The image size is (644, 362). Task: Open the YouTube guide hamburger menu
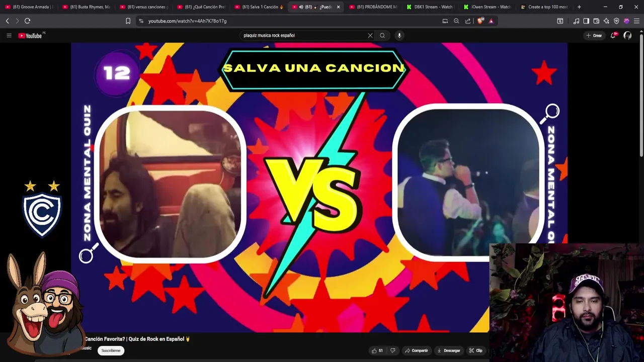[9, 35]
